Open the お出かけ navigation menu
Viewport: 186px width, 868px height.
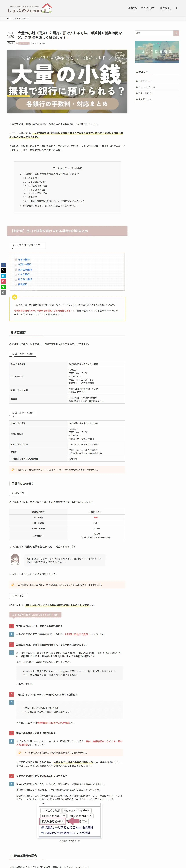(133, 8)
